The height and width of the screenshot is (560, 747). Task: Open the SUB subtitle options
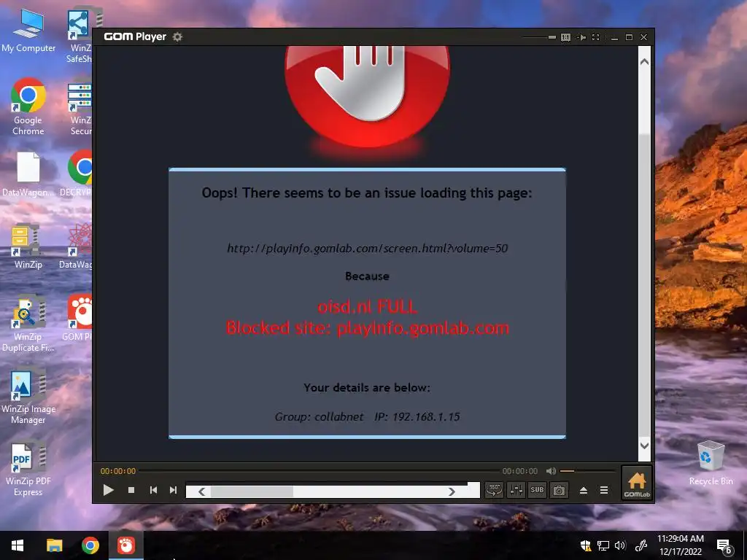pos(537,489)
